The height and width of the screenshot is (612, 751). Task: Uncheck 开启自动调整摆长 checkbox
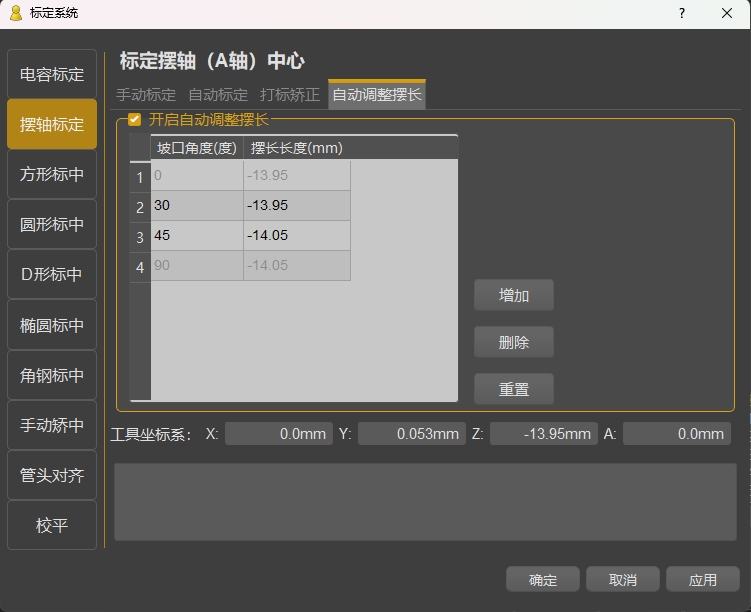[135, 119]
